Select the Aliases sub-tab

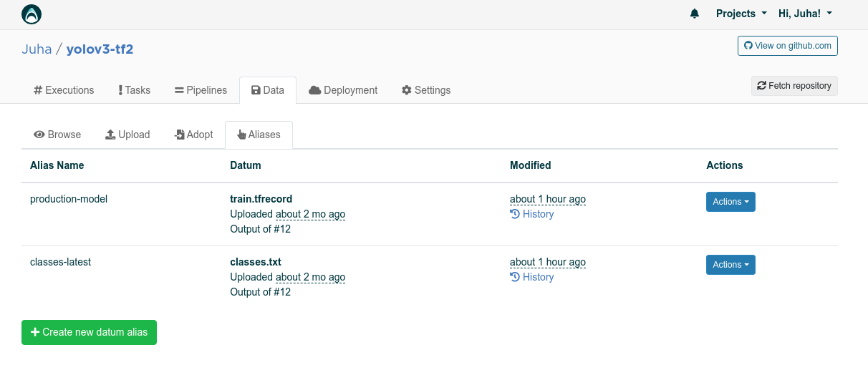[x=259, y=135]
